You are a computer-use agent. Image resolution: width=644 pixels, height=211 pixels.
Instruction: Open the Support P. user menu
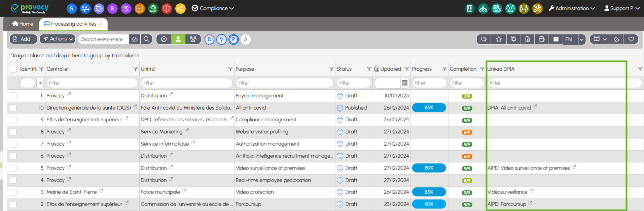[x=622, y=8]
